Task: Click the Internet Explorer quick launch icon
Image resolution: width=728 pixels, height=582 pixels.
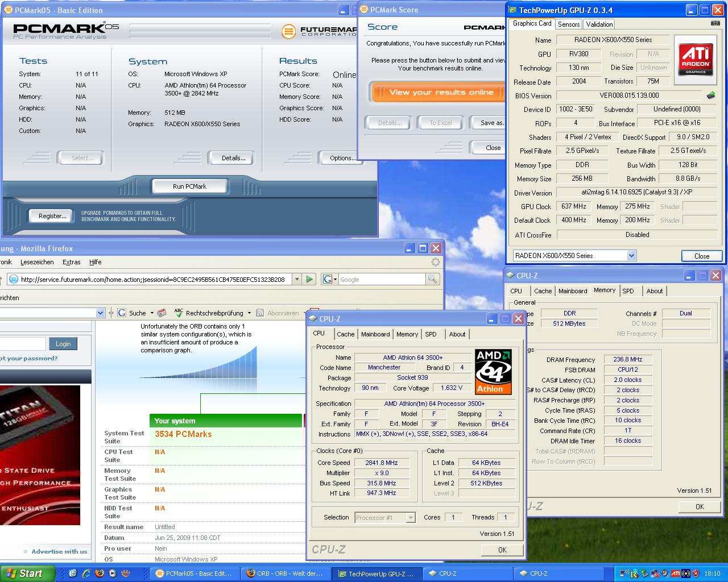Action: click(x=86, y=573)
